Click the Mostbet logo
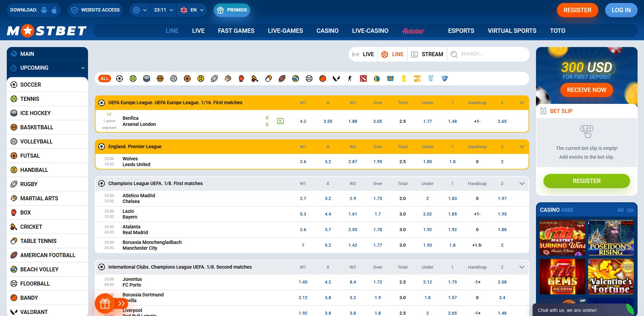 (47, 31)
